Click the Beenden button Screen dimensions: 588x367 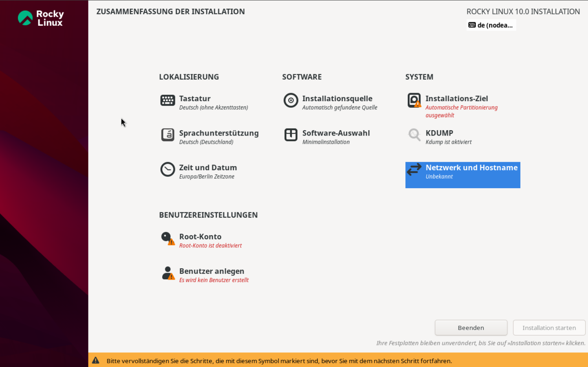tap(471, 328)
